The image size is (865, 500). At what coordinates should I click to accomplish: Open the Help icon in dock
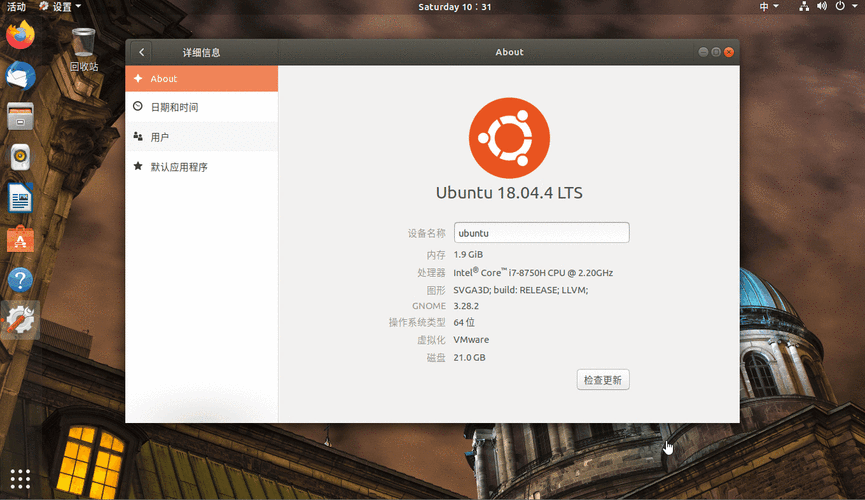pos(20,280)
